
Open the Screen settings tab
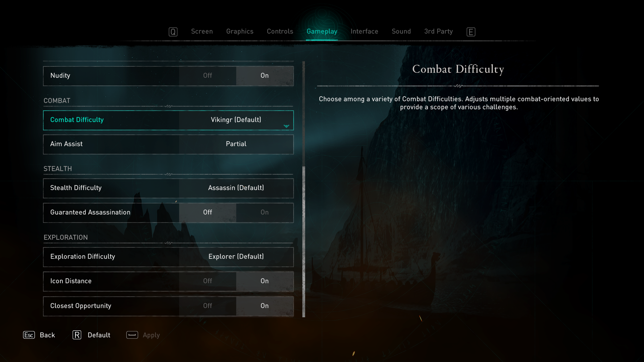point(201,31)
